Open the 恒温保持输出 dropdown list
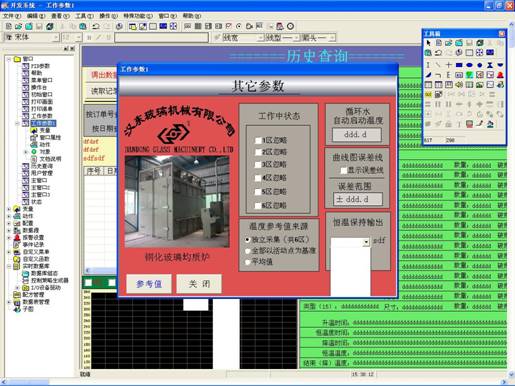The width and height of the screenshot is (515, 386). point(366,242)
